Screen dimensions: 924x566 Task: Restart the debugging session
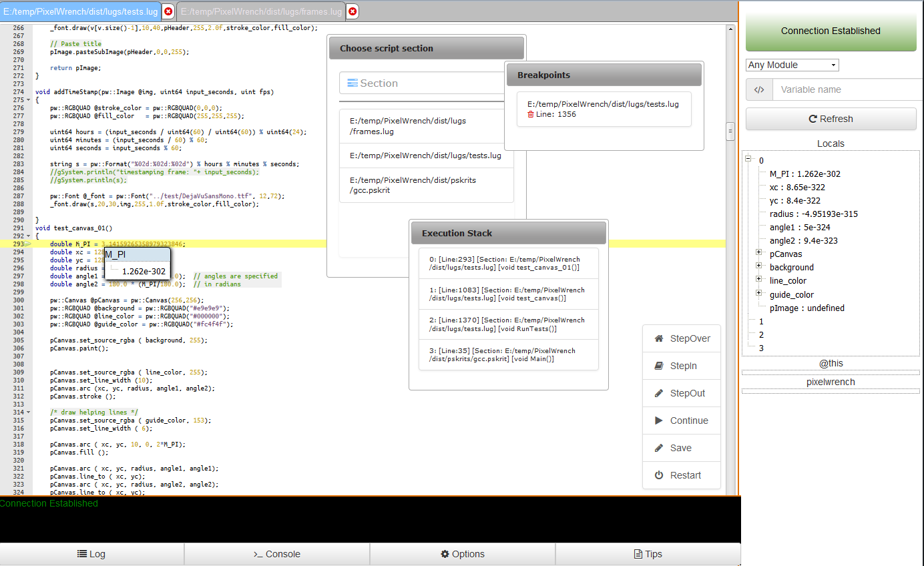click(x=681, y=475)
